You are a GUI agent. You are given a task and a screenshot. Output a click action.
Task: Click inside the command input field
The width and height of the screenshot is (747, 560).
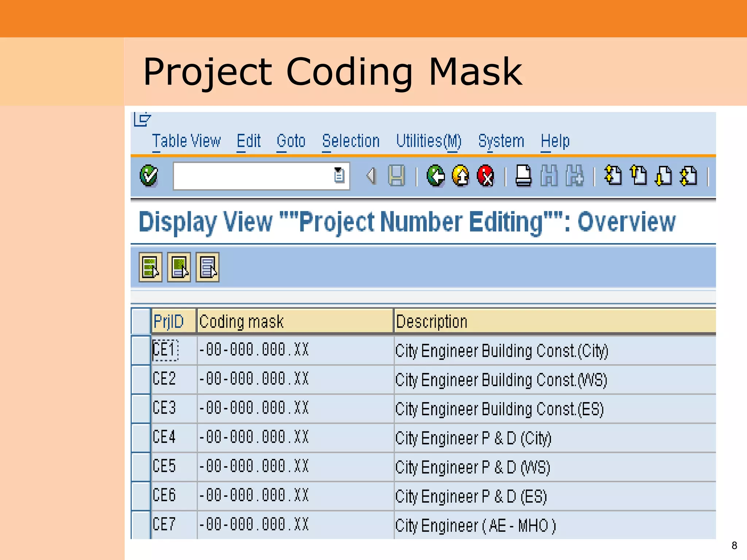(x=253, y=176)
